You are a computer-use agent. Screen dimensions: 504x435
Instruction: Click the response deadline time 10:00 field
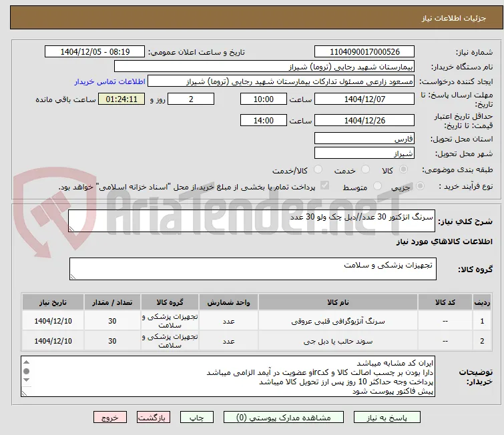264,99
